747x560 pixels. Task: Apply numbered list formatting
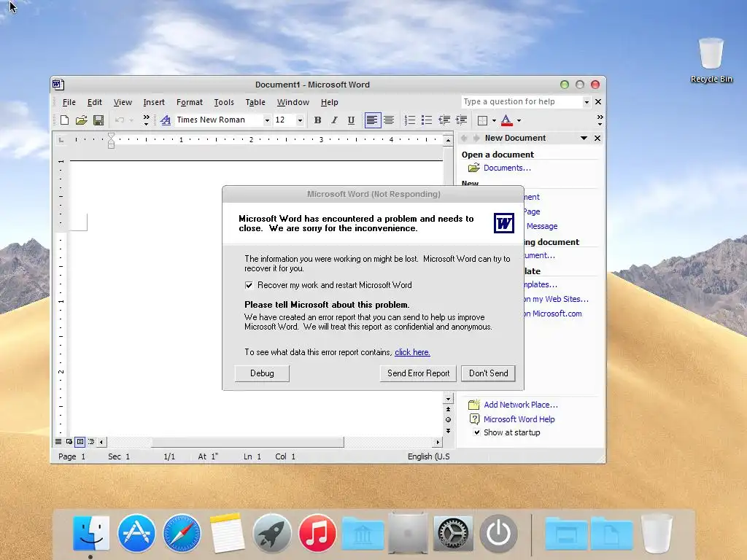[x=410, y=120]
